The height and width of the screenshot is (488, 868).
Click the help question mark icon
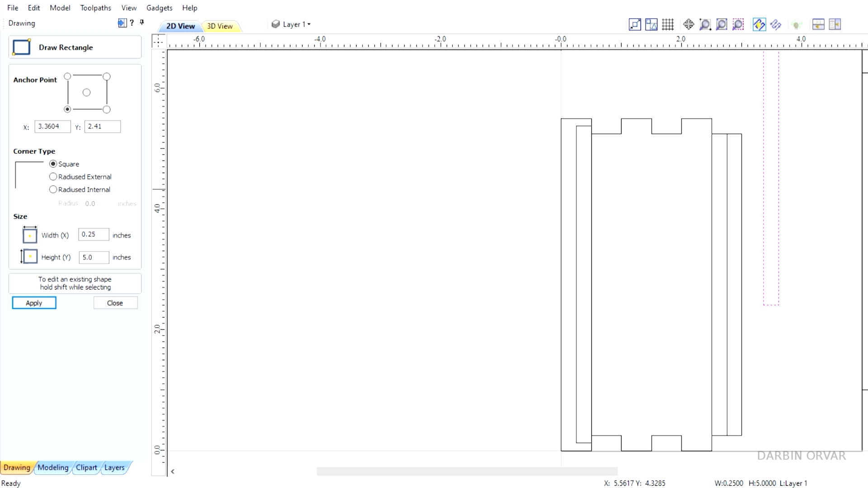click(x=132, y=23)
